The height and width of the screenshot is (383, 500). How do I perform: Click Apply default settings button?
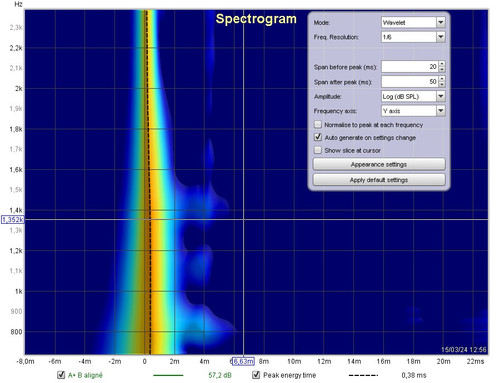coord(379,180)
